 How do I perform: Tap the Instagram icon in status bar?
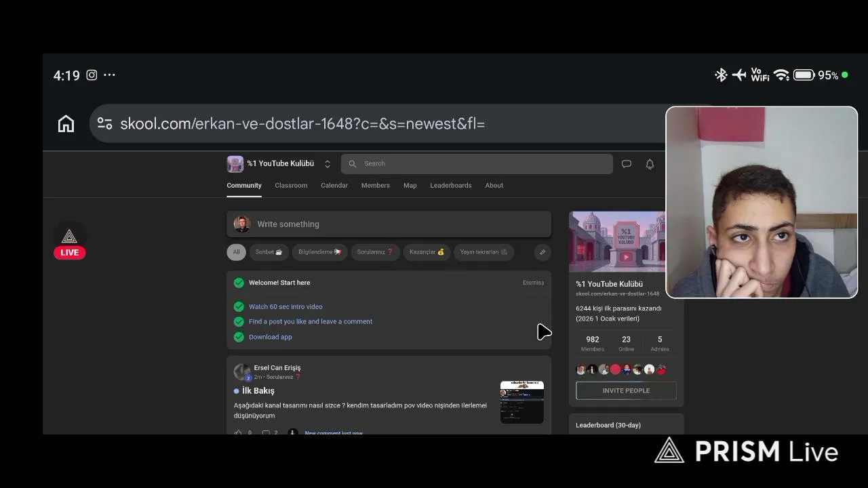coord(92,75)
